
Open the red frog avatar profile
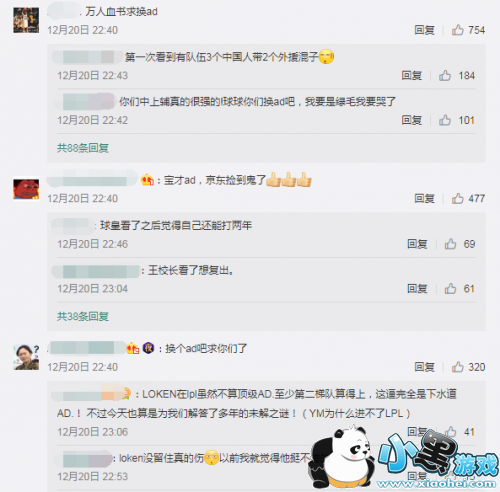coord(26,189)
